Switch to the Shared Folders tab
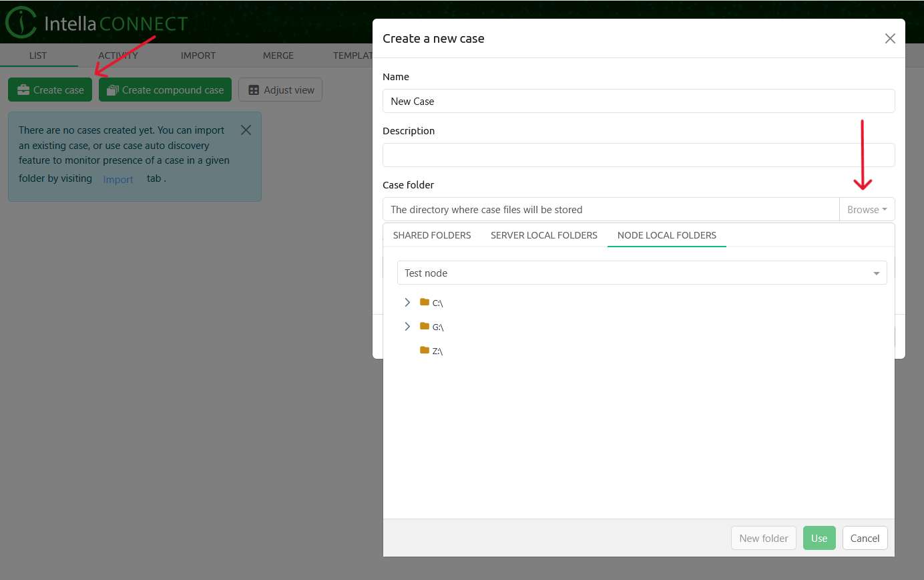 (432, 235)
